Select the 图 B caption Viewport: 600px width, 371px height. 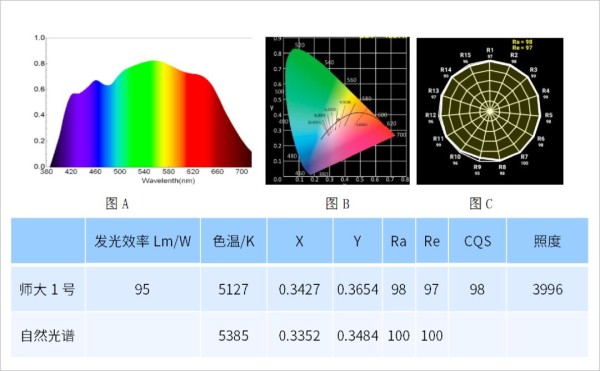coord(338,203)
